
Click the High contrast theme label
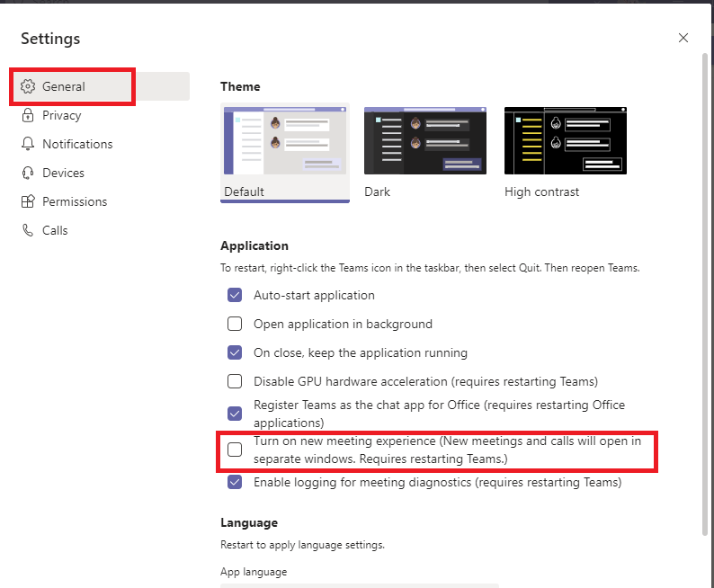click(x=542, y=192)
